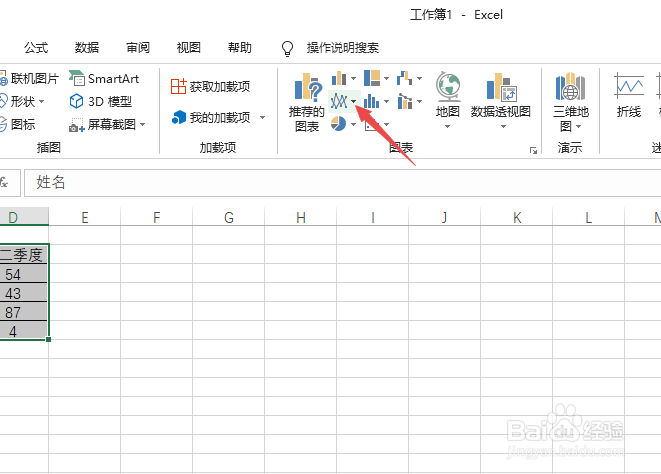Click the Map (地图) globe icon
This screenshot has height=474, width=661.
tap(448, 87)
